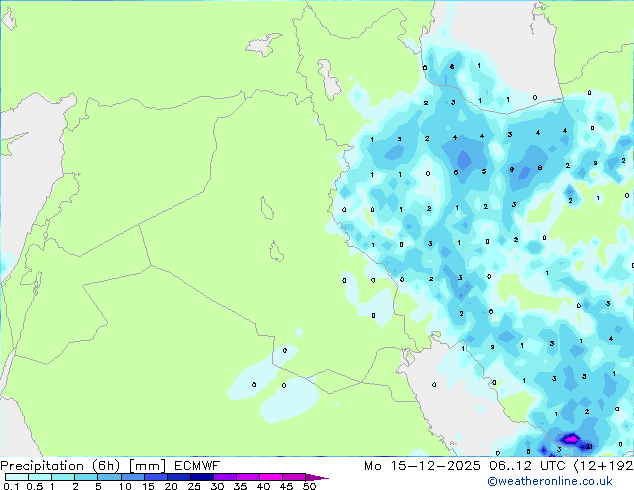Select the 0.1–0.5 mm palest legend swatch
The image size is (634, 490).
tap(17, 477)
